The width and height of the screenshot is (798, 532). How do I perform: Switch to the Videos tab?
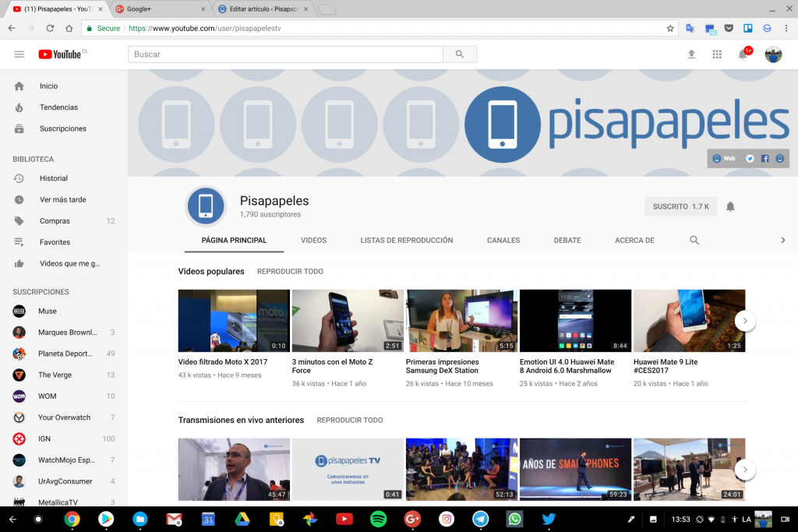(x=313, y=240)
